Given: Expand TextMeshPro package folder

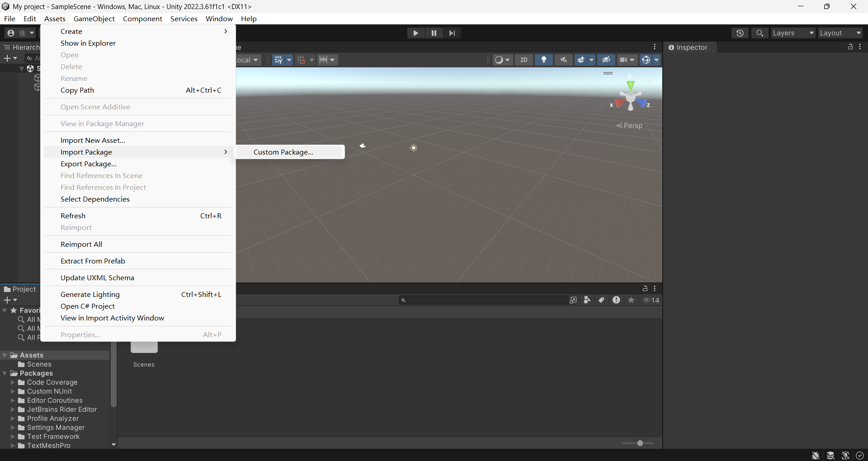Looking at the screenshot, I should coord(13,446).
